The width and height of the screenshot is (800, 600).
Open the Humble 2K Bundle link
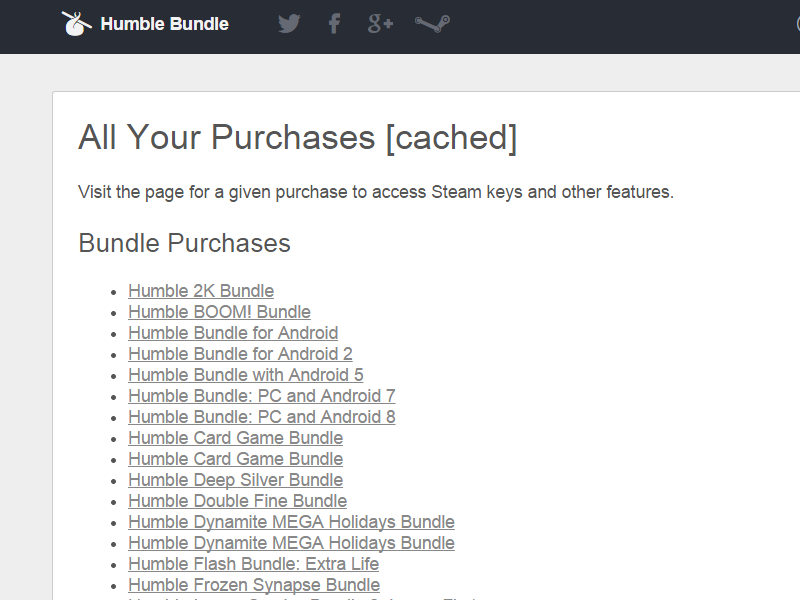pos(201,291)
